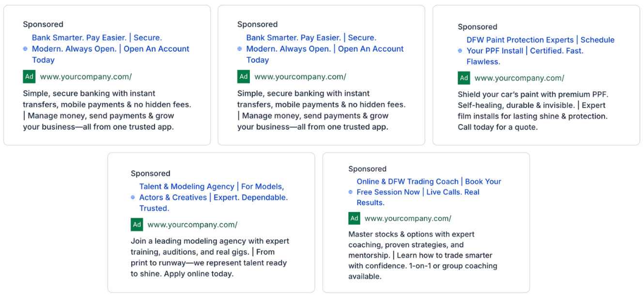Click Sponsored label in the trading coach ad
644x298 pixels.
coord(368,169)
